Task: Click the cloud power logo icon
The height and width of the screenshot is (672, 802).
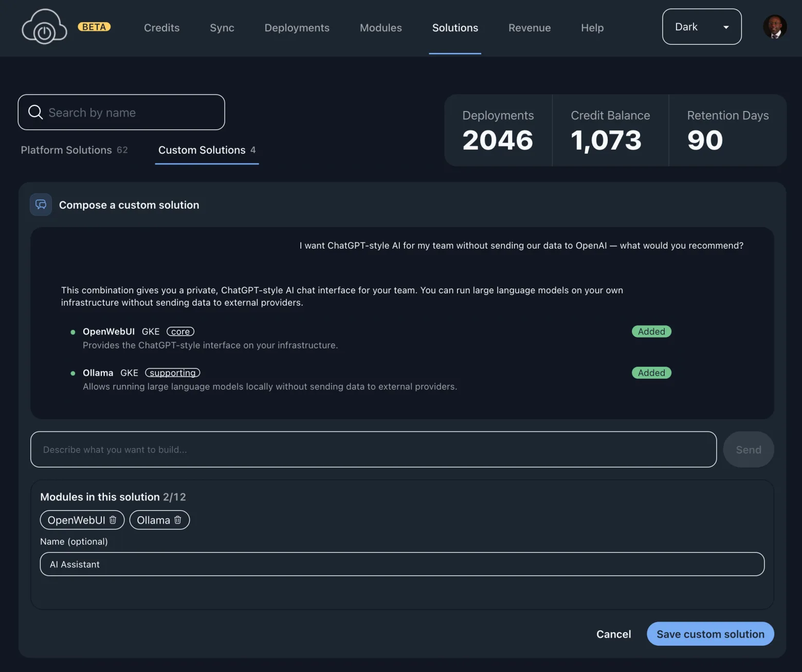Action: pos(44,27)
